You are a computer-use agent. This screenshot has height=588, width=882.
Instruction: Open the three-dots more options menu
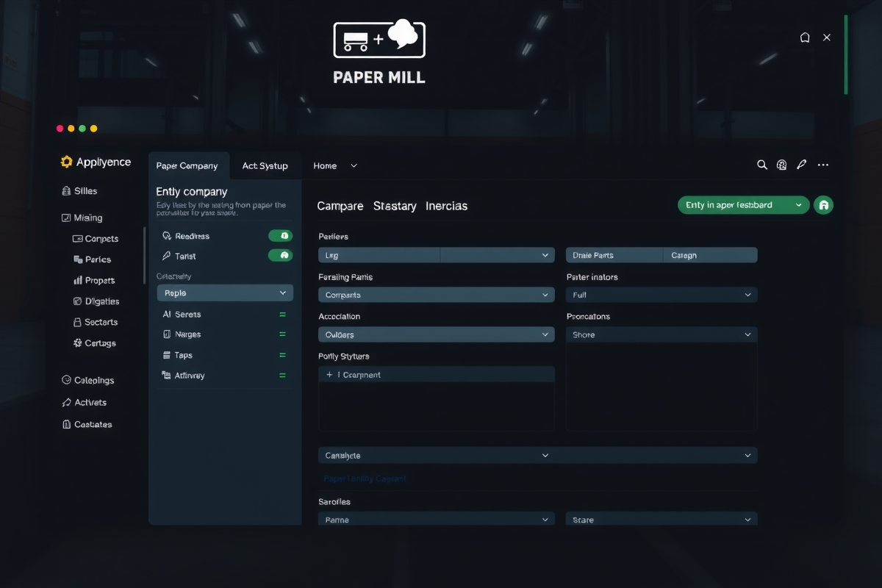823,165
